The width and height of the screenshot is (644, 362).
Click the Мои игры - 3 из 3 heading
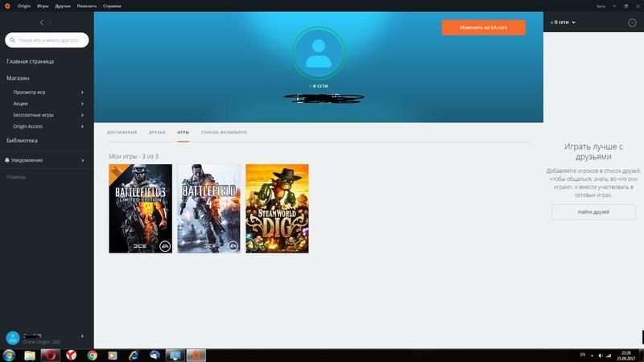[134, 156]
